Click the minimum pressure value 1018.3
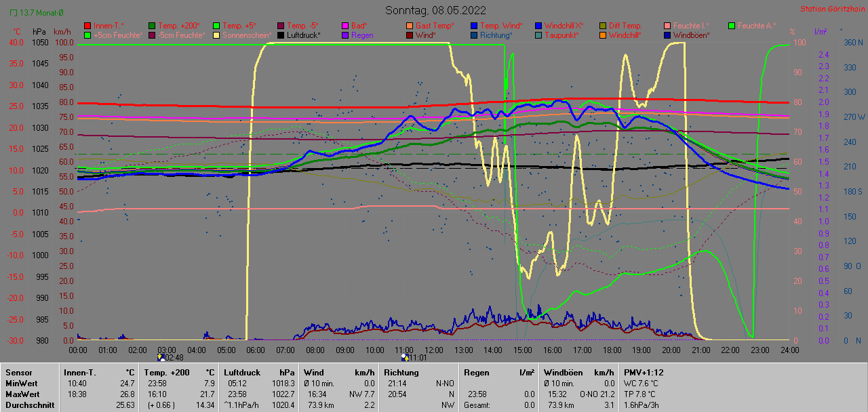868x412 pixels. tap(283, 384)
